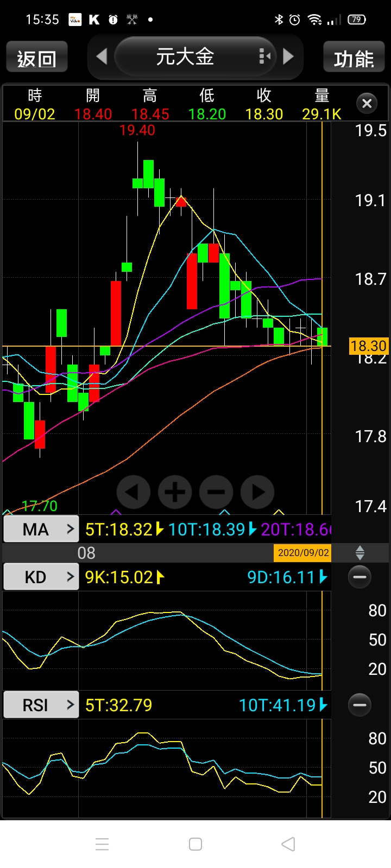Open stock list icon beside 元大金
391x868 pixels.
264,56
